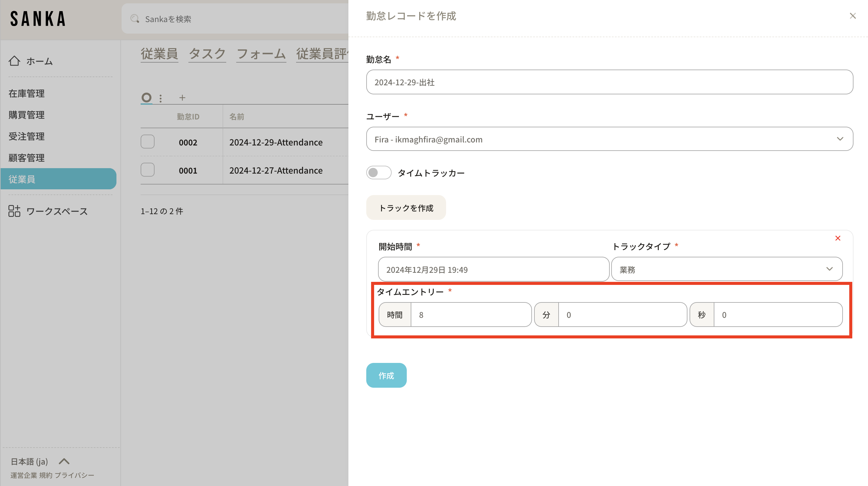Image resolution: width=868 pixels, height=486 pixels.
Task: Remove track entry with the red X
Action: point(838,238)
